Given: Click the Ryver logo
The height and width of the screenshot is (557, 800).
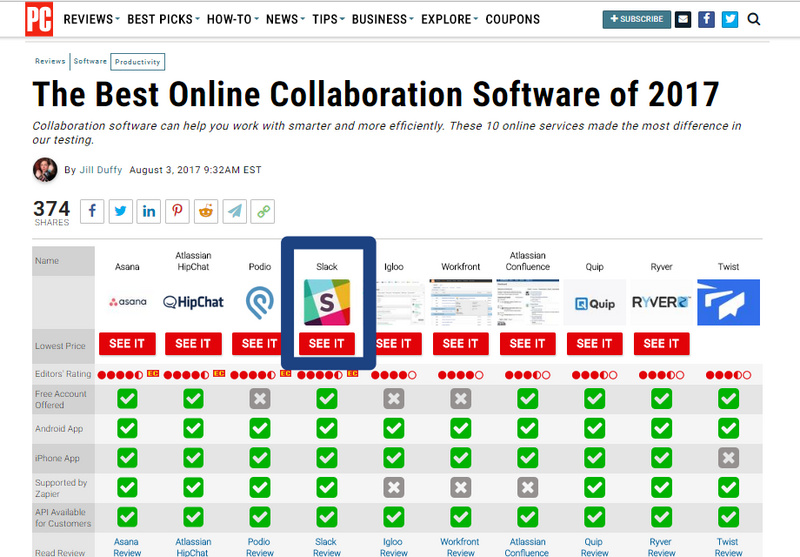Looking at the screenshot, I should point(661,302).
